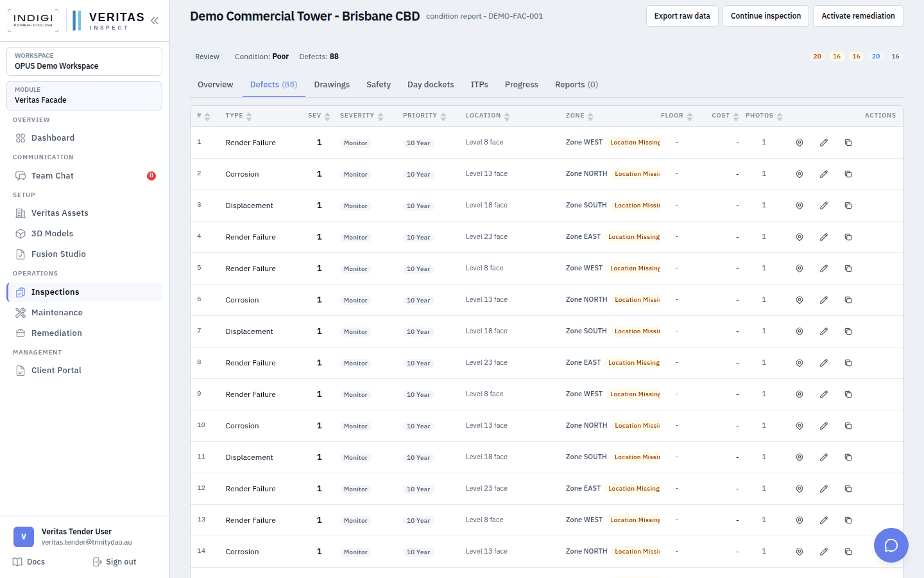Edit defect row 9 Render Failure

(824, 394)
